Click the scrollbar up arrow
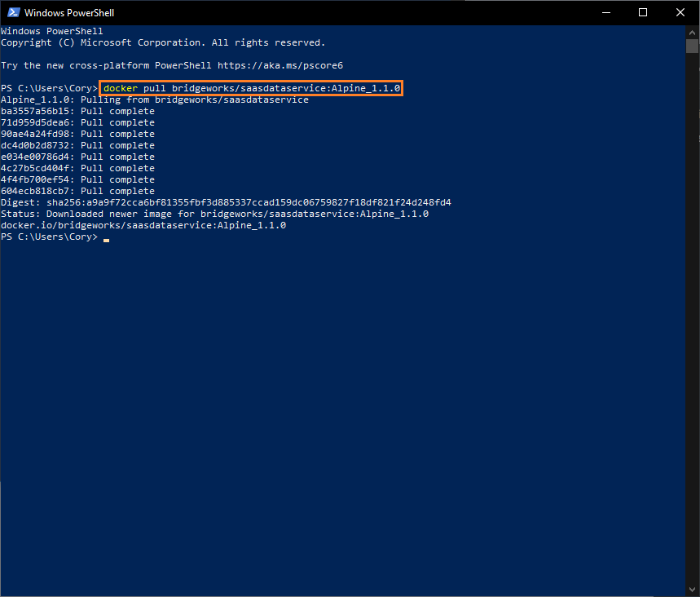This screenshot has height=597, width=700. [x=692, y=32]
